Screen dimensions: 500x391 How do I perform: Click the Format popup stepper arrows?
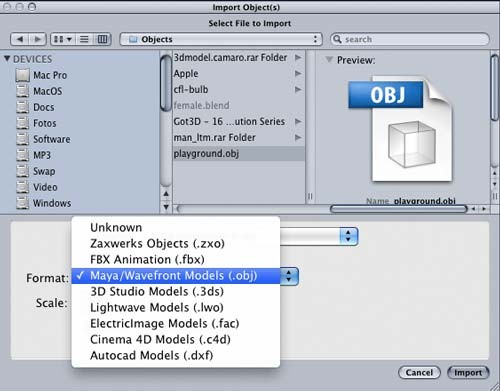[x=289, y=276]
